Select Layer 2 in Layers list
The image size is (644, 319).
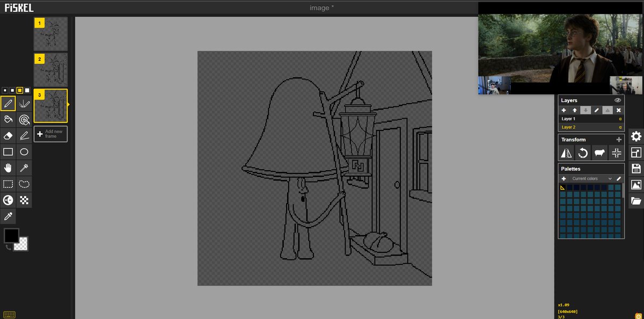[591, 127]
